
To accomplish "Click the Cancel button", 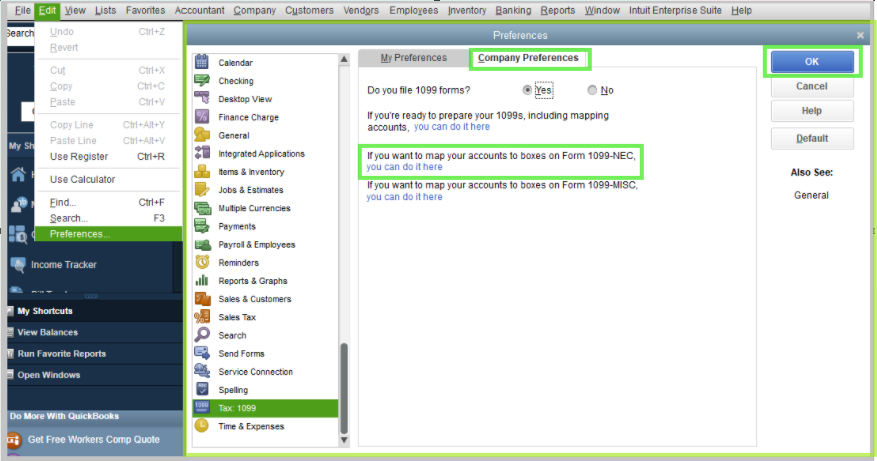I will click(812, 86).
